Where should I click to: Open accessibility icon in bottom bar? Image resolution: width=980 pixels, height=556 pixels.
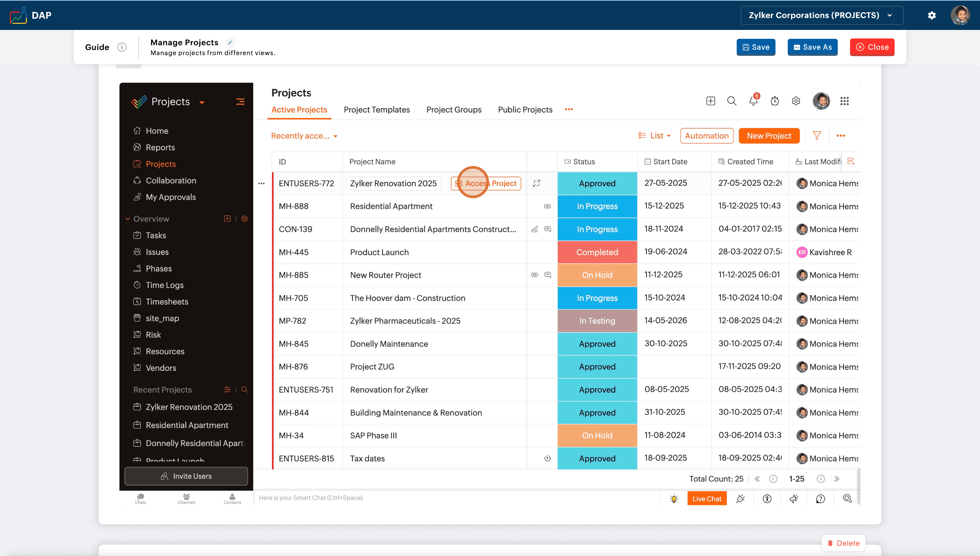coord(767,499)
